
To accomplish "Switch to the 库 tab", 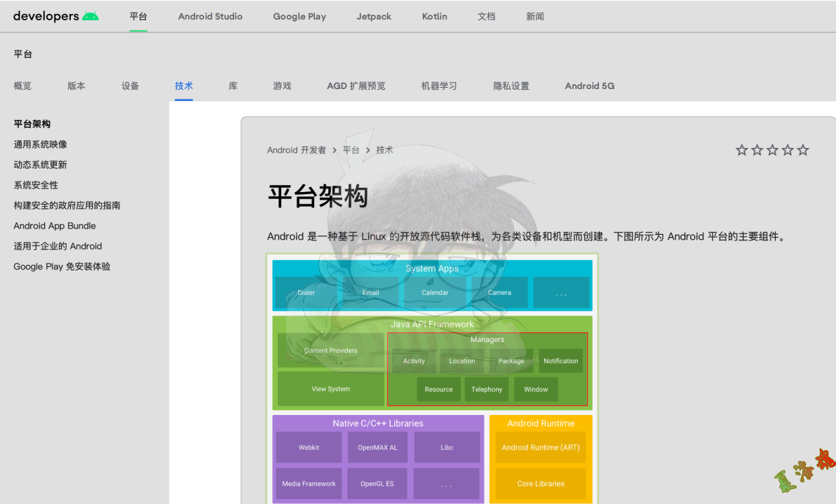I will 232,86.
